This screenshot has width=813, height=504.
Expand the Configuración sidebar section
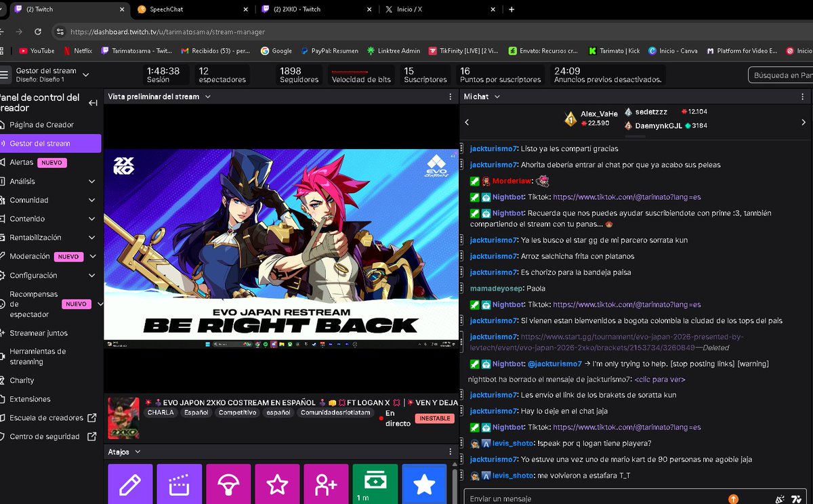point(92,276)
